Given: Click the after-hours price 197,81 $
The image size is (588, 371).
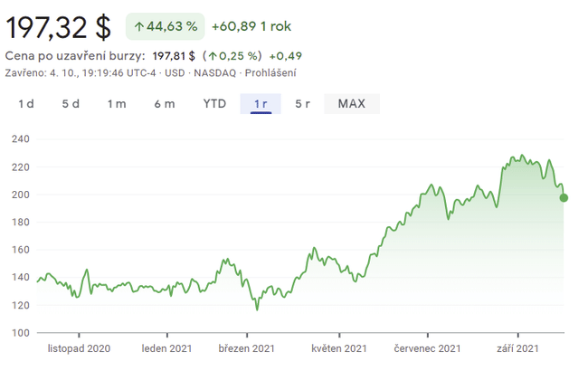Looking at the screenshot, I should 174,55.
